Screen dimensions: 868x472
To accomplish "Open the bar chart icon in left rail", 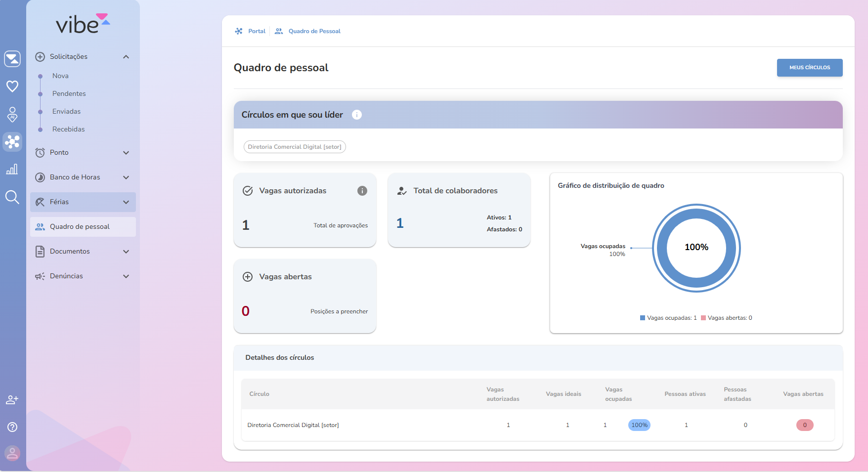I will [x=12, y=170].
